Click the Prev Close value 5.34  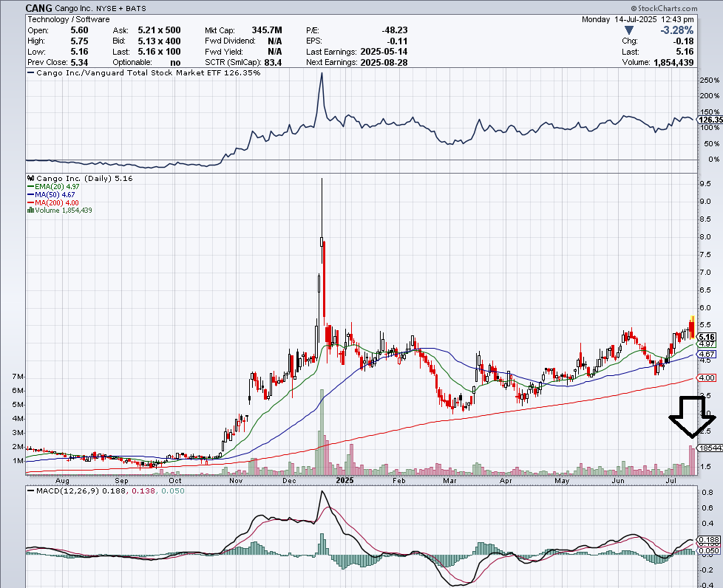[79, 62]
